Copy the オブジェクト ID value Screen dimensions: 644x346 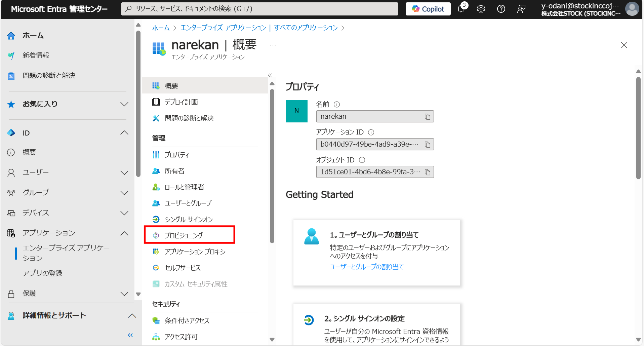(x=427, y=172)
